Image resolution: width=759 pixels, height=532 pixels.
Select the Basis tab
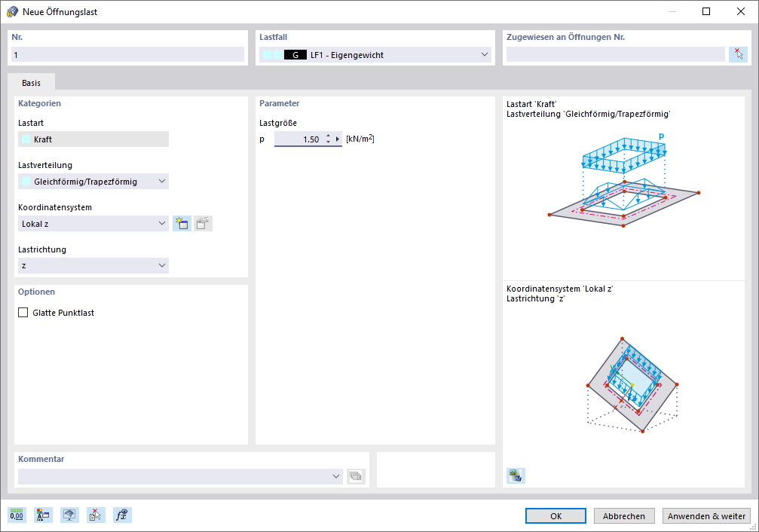[31, 83]
